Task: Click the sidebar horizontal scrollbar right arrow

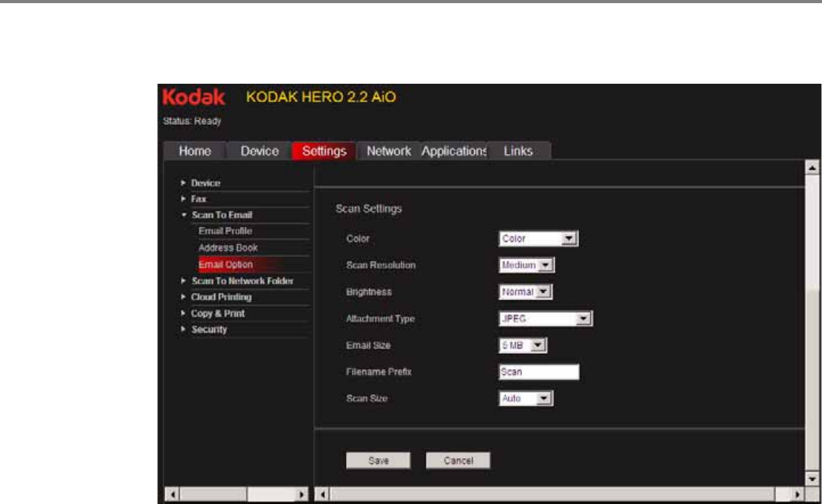Action: tap(301, 494)
